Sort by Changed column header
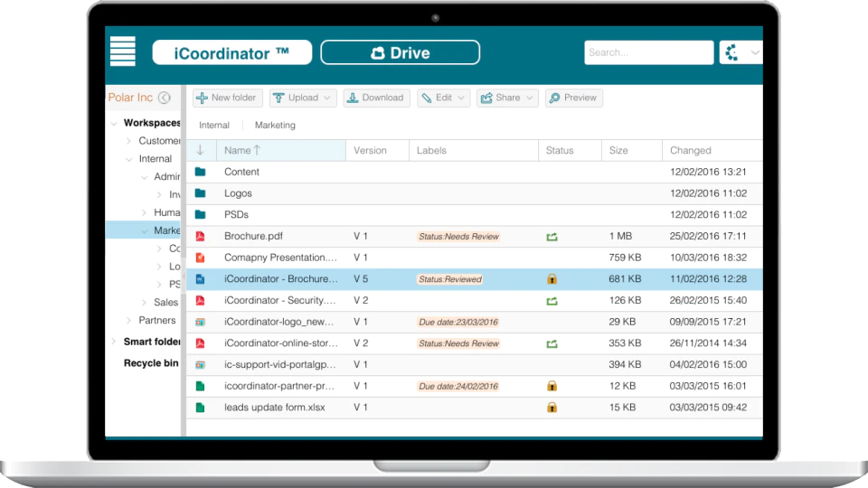Screen dimensions: 868x488 point(712,151)
